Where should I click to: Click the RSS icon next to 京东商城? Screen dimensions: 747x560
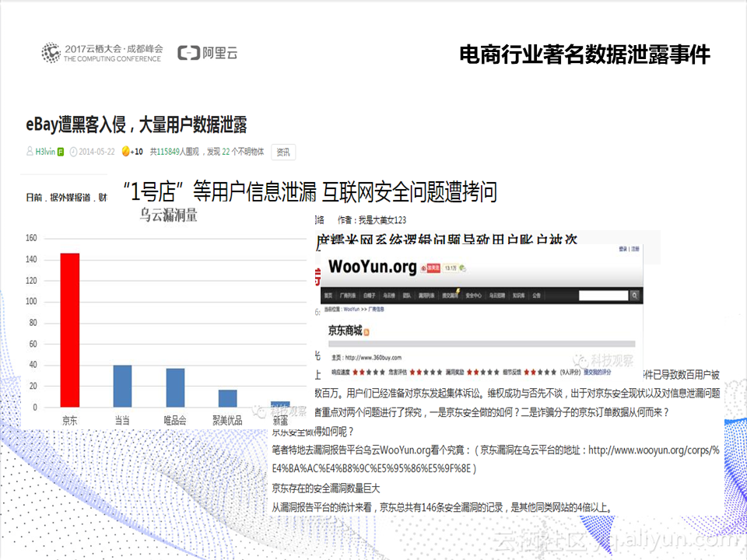pos(366,332)
